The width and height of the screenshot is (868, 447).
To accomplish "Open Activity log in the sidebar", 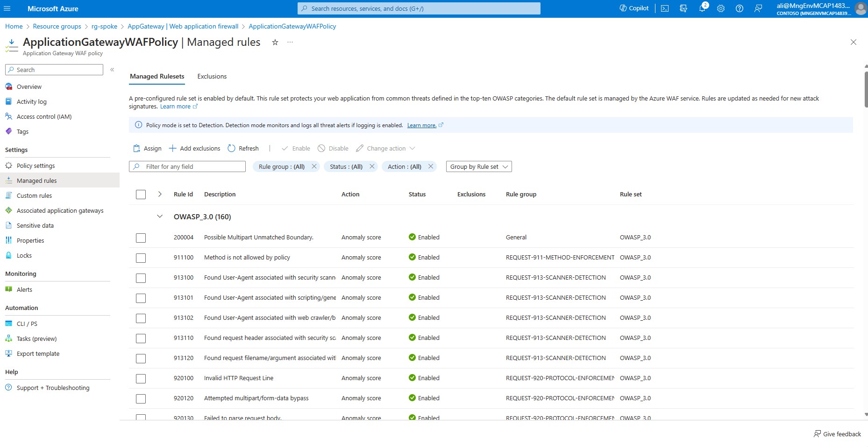I will point(32,101).
